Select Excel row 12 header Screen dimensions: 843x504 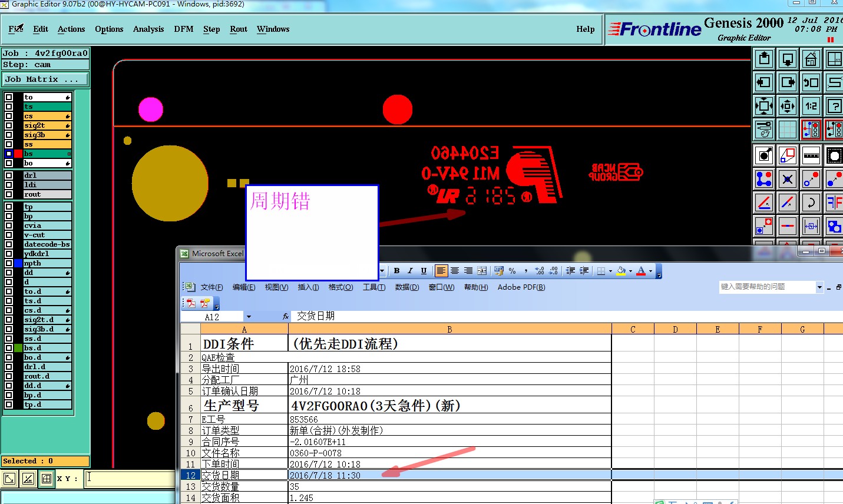pyautogui.click(x=190, y=475)
